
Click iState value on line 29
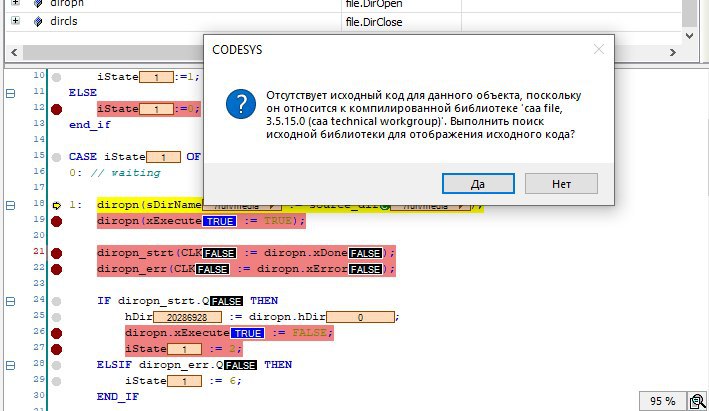(x=184, y=381)
